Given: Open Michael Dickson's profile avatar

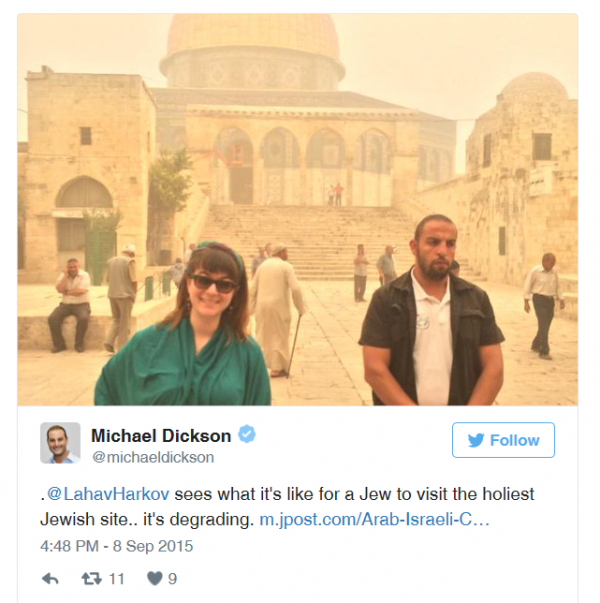Looking at the screenshot, I should click(60, 443).
